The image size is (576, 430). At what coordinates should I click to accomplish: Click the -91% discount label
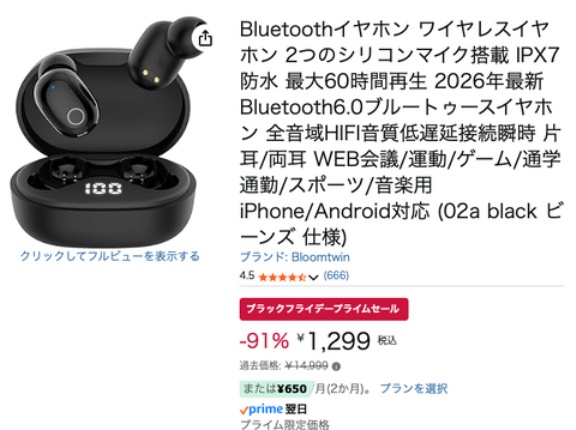pos(264,341)
